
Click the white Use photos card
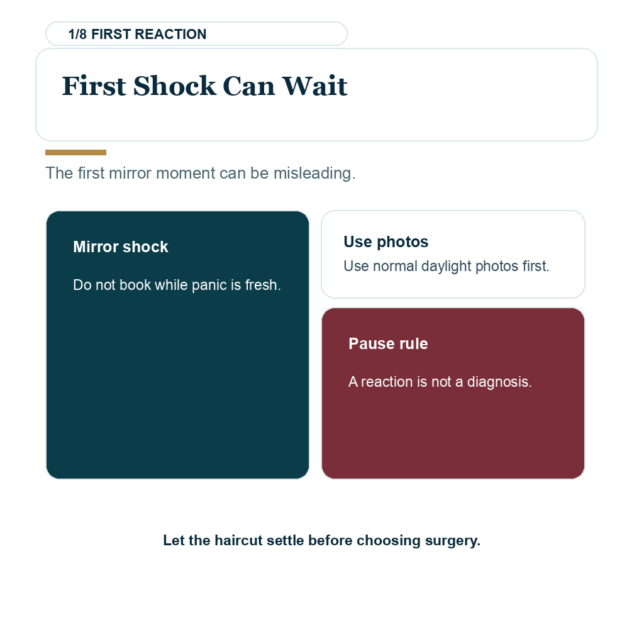click(x=453, y=254)
